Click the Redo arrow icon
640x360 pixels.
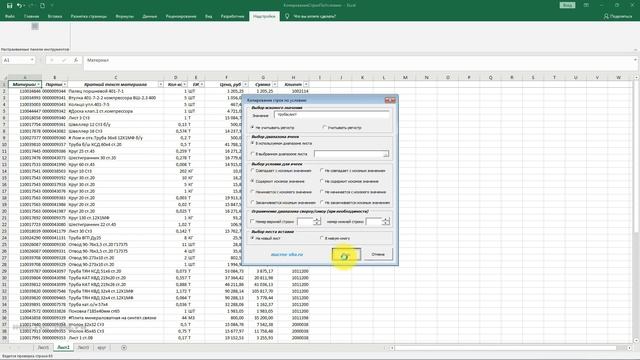click(31, 5)
